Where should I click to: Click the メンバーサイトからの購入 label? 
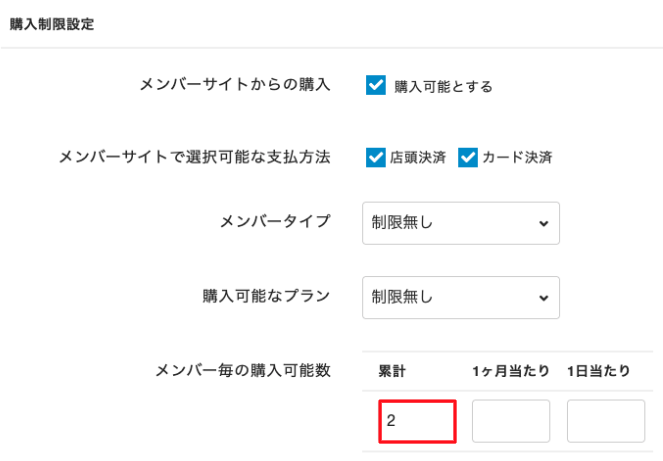236,85
